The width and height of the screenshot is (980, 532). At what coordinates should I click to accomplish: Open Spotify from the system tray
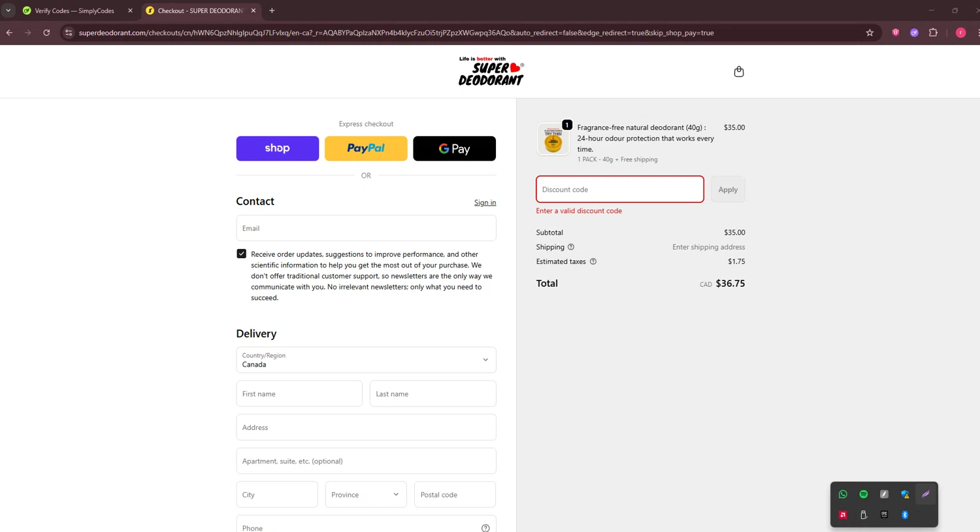[864, 494]
